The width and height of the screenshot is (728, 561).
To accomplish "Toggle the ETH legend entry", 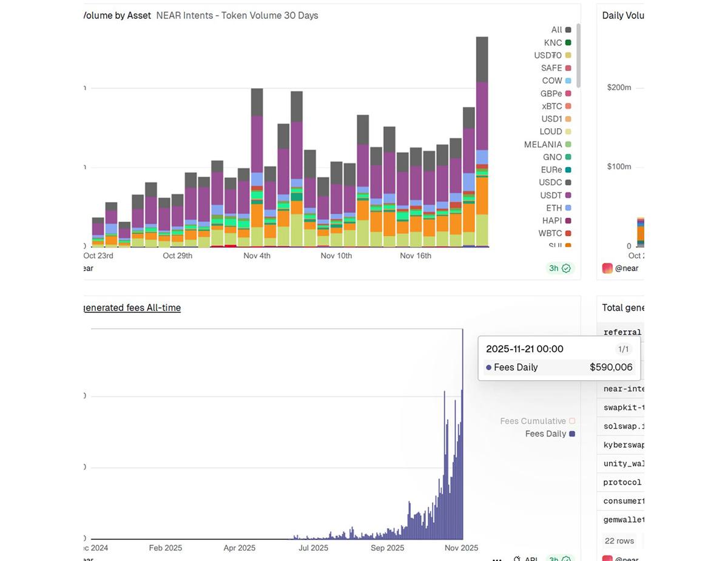I will pos(559,208).
